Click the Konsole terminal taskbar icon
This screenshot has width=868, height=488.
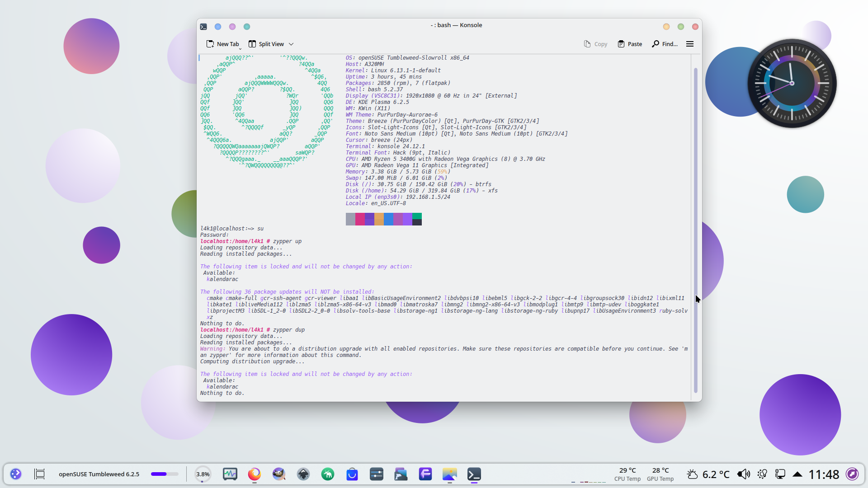tap(474, 474)
